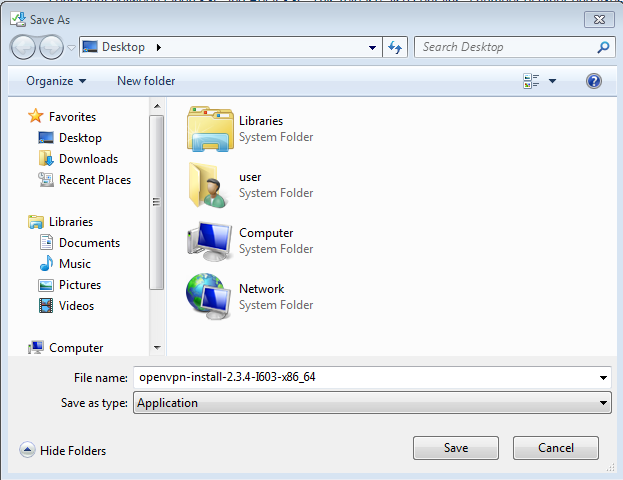Select Desktop under Favorites

tap(80, 138)
